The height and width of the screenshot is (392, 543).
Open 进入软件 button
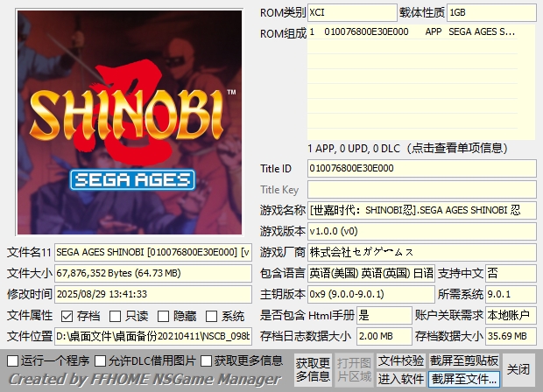[401, 379]
